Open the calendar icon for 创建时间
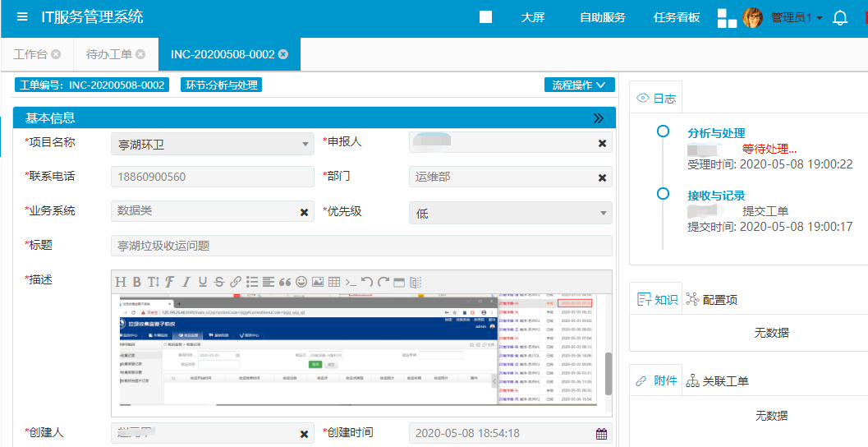The height and width of the screenshot is (447, 868). pos(601,434)
